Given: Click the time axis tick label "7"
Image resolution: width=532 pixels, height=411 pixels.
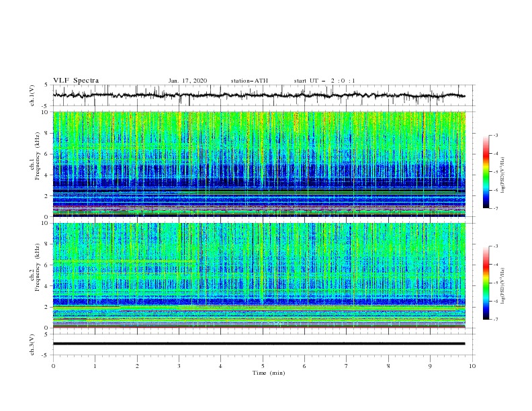Looking at the screenshot, I should (x=347, y=366).
